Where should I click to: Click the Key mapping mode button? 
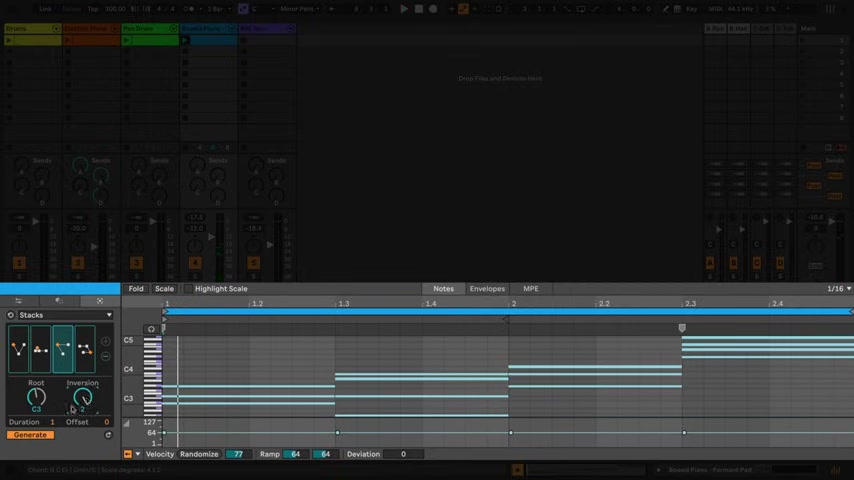tap(691, 9)
